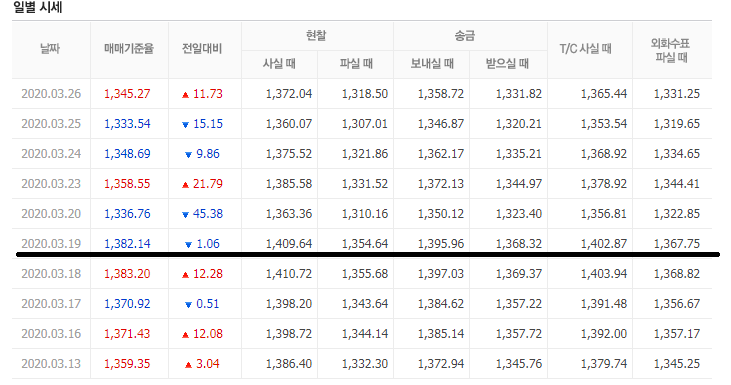Click the up change 21.79
The height and width of the screenshot is (385, 731).
click(202, 184)
